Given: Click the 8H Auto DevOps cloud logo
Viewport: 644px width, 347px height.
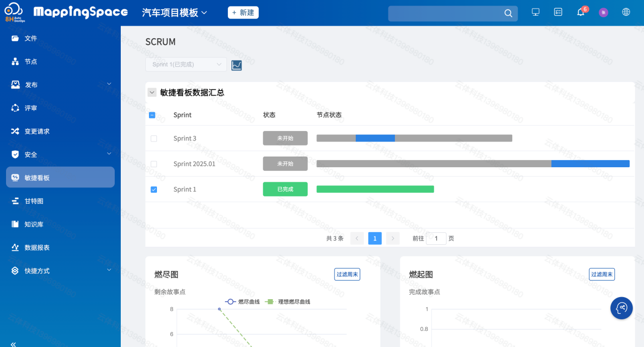Looking at the screenshot, I should tap(16, 12).
